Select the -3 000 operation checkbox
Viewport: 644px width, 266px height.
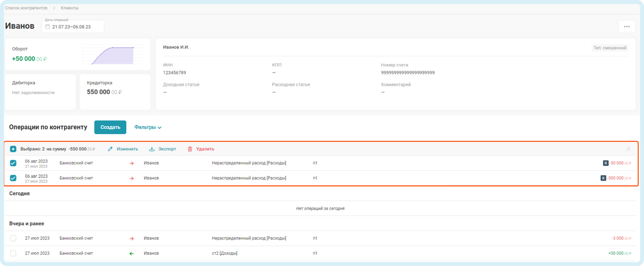coord(13,238)
